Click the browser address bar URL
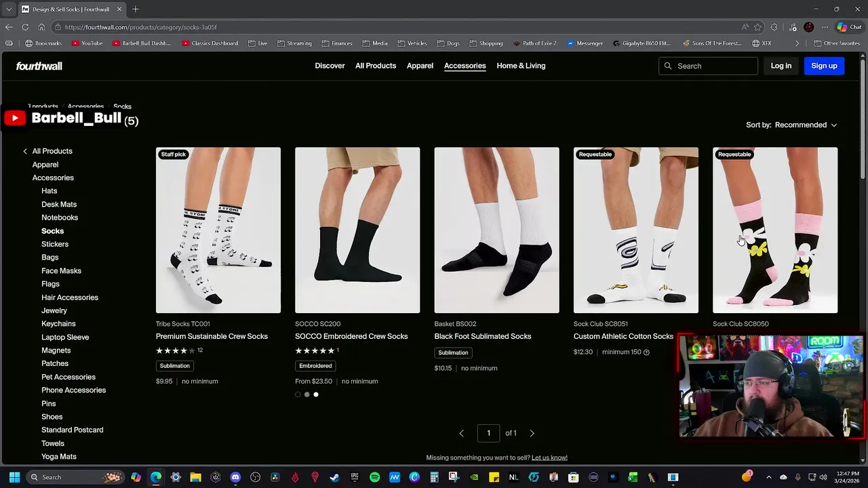This screenshot has width=868, height=488. 141,27
